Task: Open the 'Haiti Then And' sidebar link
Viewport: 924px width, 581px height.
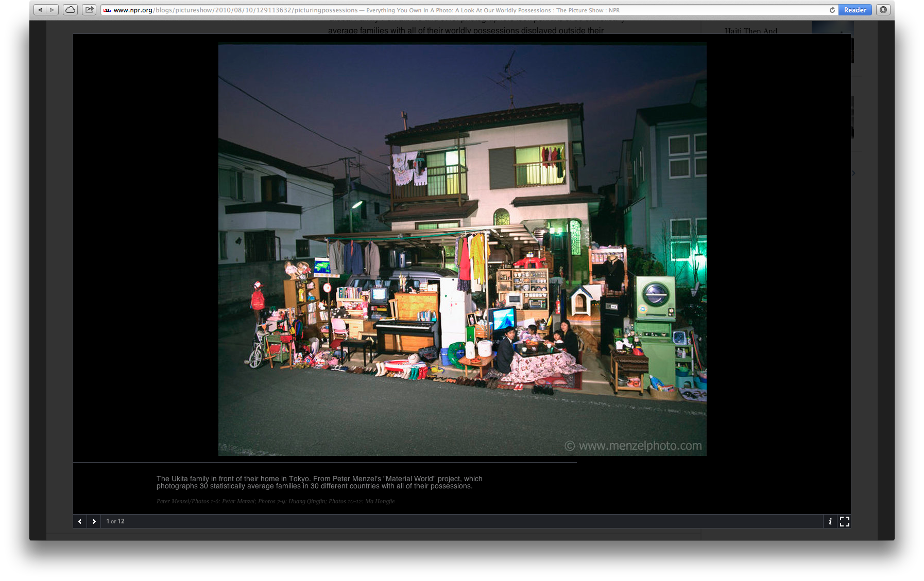Action: (750, 31)
